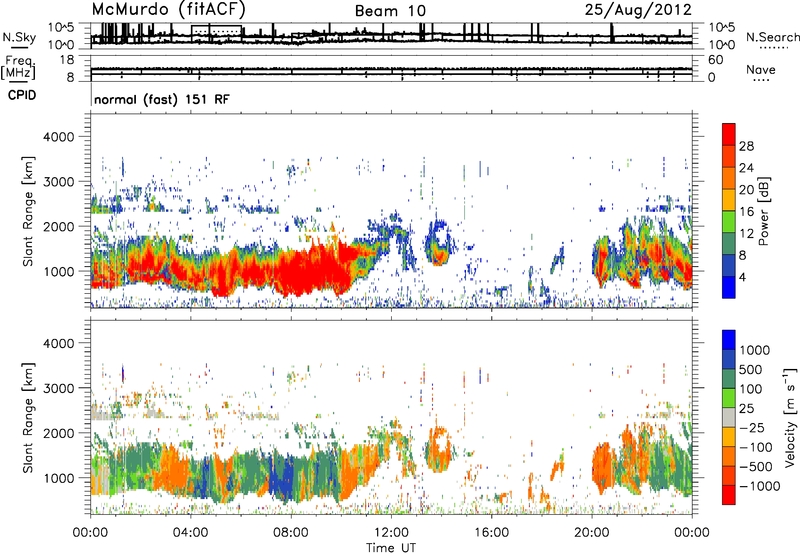
Task: Click the 28 dB power colorbar label
Action: click(x=746, y=146)
